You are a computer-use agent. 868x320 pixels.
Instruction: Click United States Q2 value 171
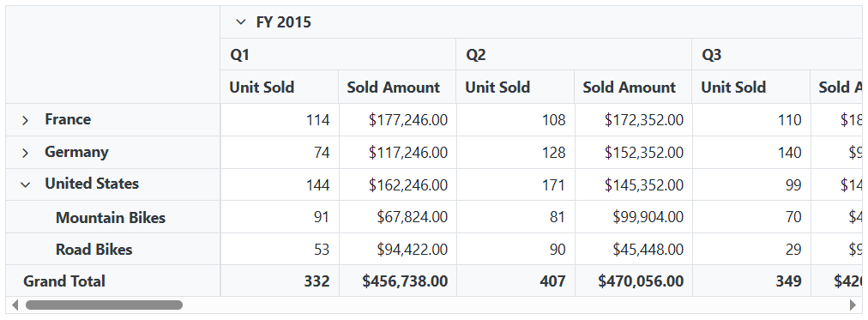pos(515,184)
